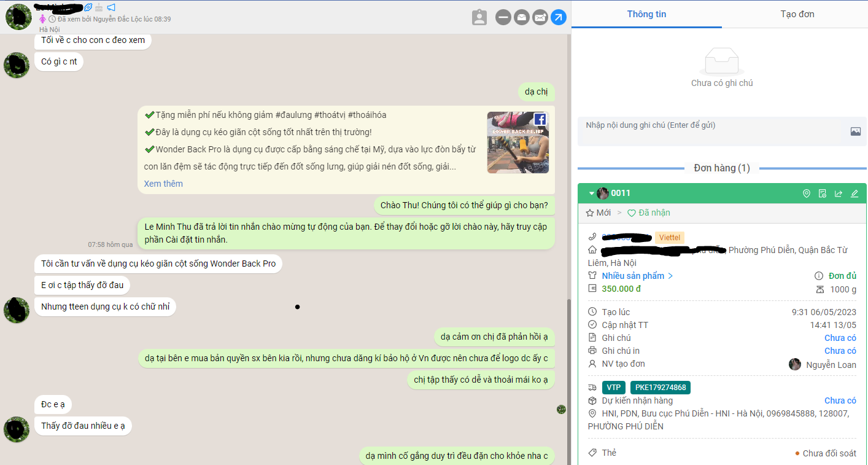Click the order weight 1000 g
This screenshot has width=868, height=465.
click(x=843, y=289)
